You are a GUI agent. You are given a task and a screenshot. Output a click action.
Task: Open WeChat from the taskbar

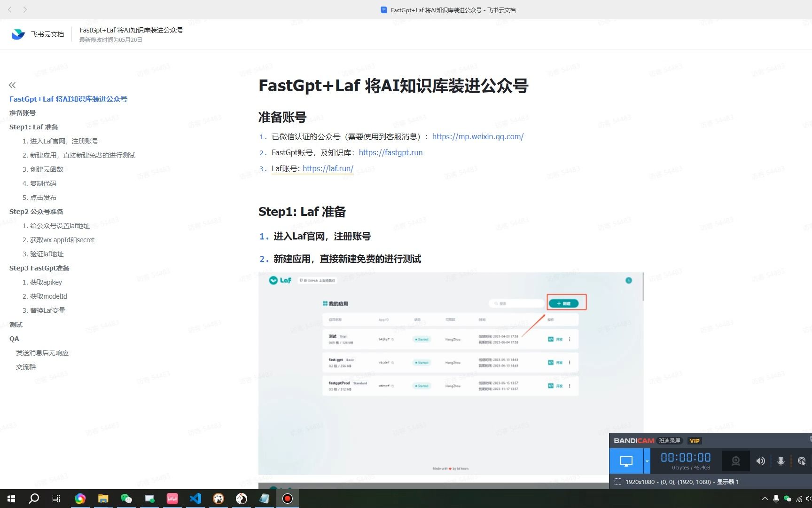point(126,498)
